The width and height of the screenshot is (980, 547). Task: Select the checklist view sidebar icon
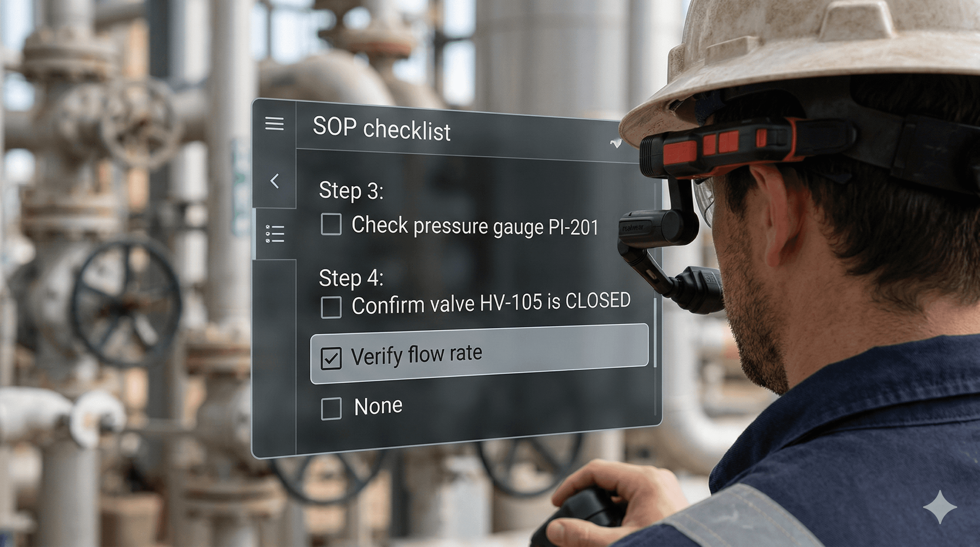(275, 234)
